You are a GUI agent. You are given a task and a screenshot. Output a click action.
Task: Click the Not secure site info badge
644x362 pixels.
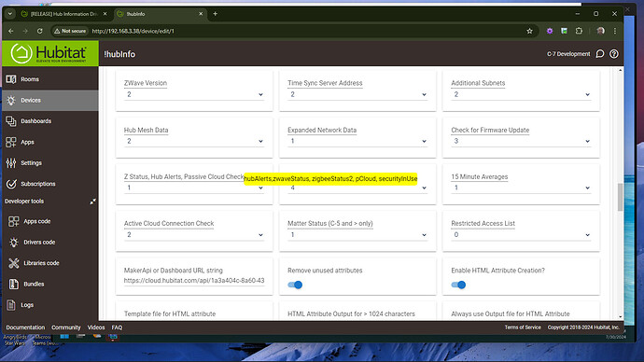click(x=70, y=31)
